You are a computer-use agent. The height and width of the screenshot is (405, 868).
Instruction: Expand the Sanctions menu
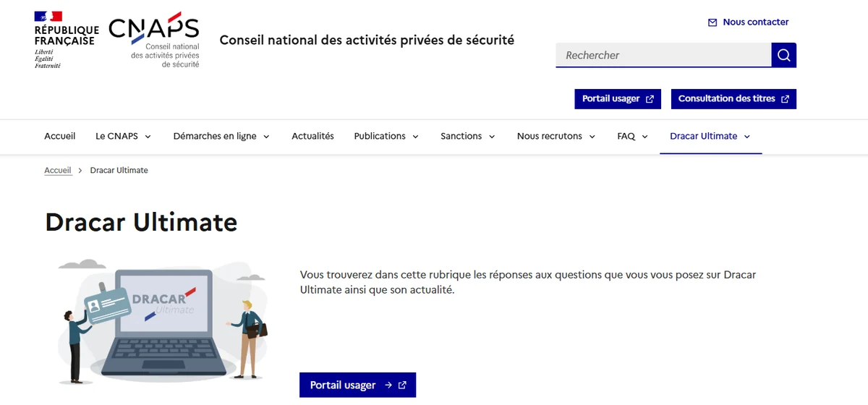coord(469,136)
